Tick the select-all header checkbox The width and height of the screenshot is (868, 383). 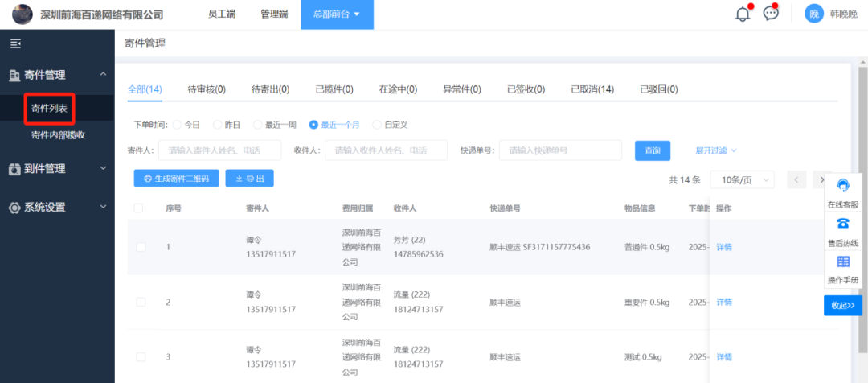coord(138,208)
